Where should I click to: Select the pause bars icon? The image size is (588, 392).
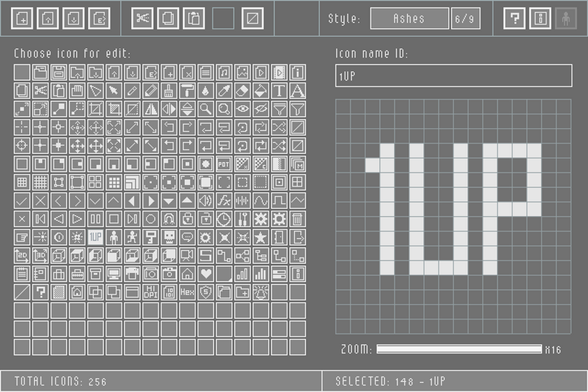click(96, 219)
